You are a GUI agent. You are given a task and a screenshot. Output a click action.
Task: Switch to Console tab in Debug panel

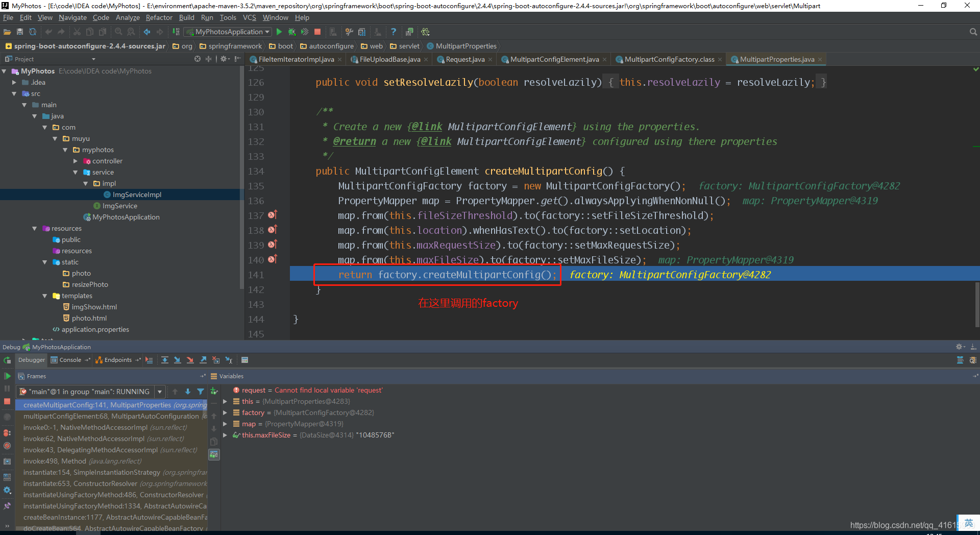(70, 360)
